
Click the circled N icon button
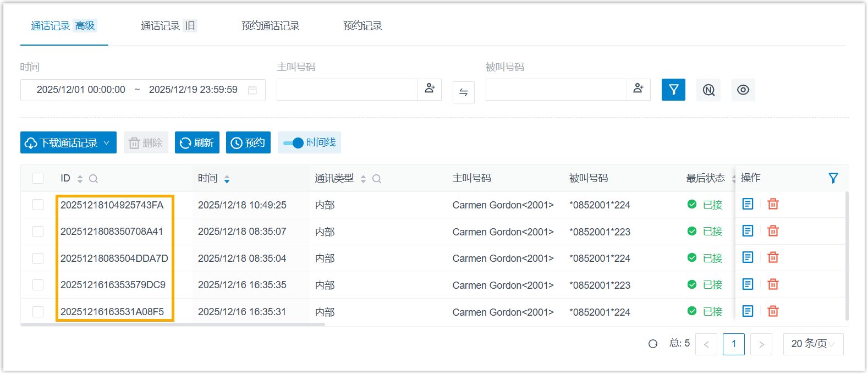(x=708, y=90)
